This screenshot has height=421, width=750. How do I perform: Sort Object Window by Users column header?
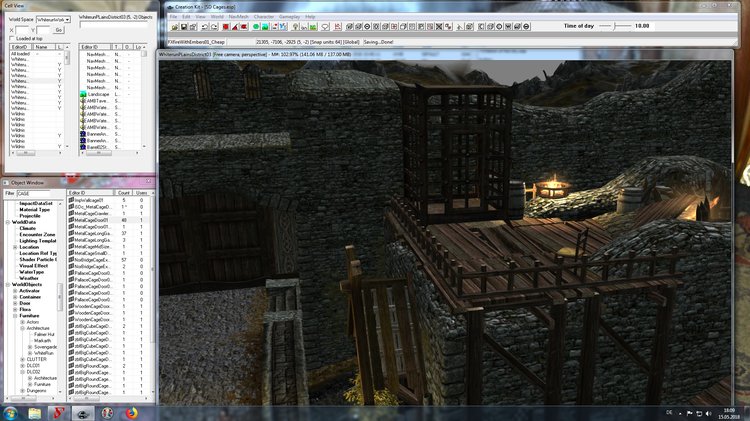[141, 193]
